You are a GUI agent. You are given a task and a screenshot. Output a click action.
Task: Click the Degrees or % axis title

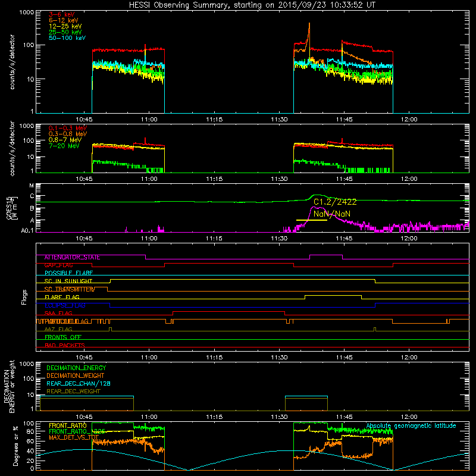point(15,446)
